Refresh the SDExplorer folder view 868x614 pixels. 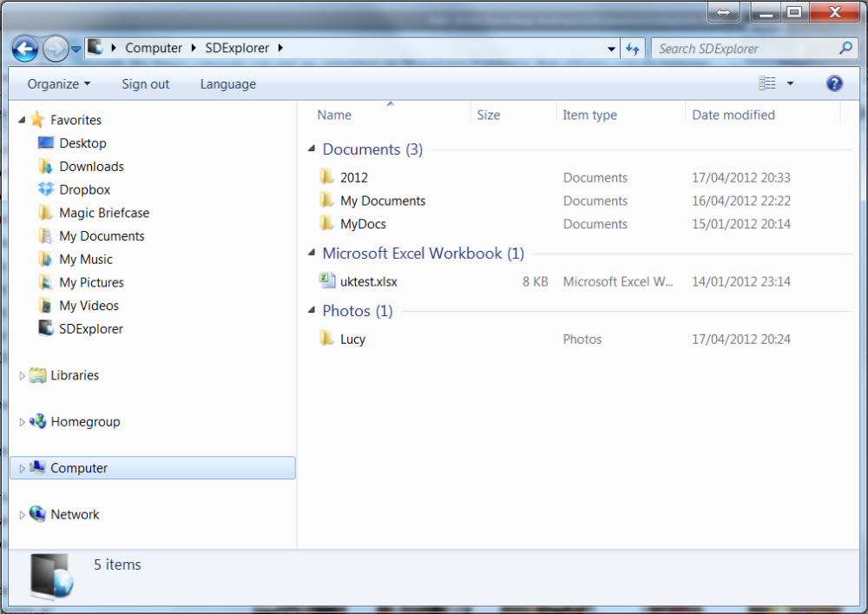coord(632,50)
